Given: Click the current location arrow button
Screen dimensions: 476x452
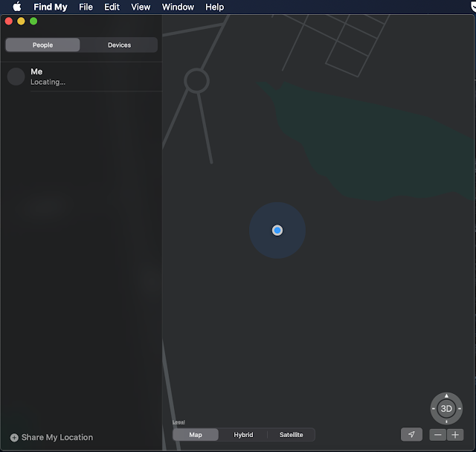Looking at the screenshot, I should (411, 434).
